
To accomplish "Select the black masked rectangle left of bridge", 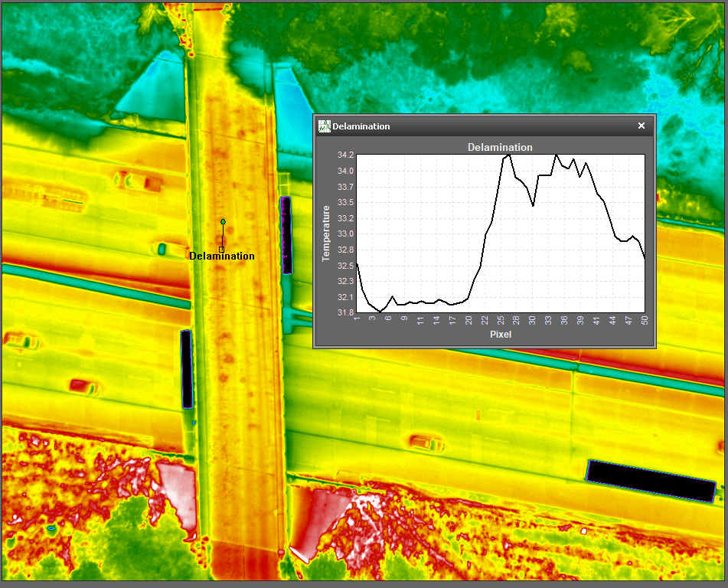I will tap(186, 369).
